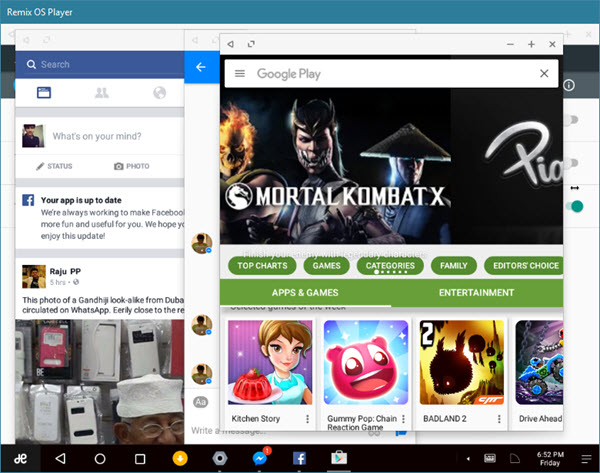The width and height of the screenshot is (600, 473).
Task: Open the BADLAND 2 options menu dots
Action: [x=499, y=419]
